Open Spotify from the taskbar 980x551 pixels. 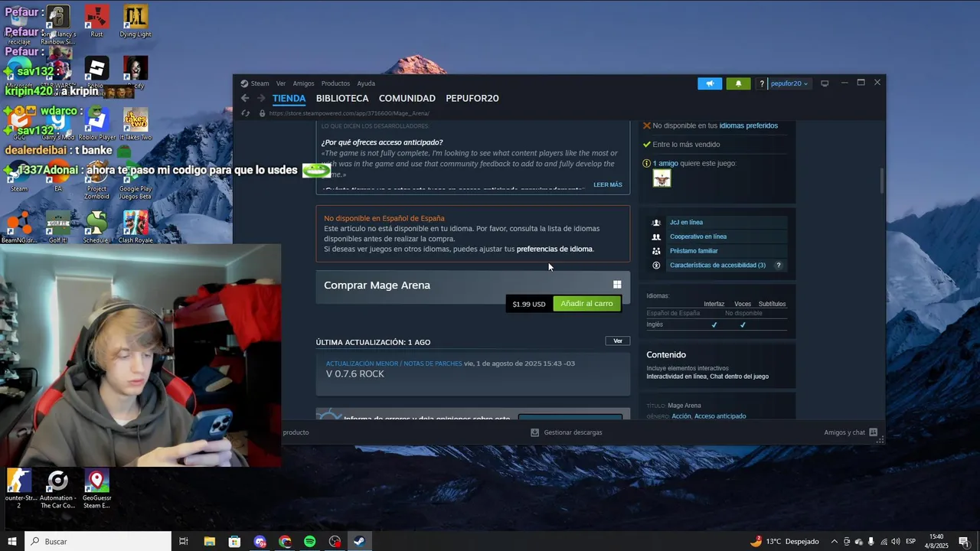(309, 541)
